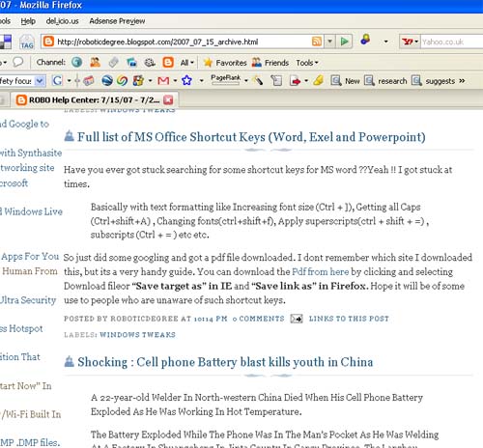Screen dimensions: 483x448
Task: Click the news cards icon beside Google G
Action: point(89,81)
